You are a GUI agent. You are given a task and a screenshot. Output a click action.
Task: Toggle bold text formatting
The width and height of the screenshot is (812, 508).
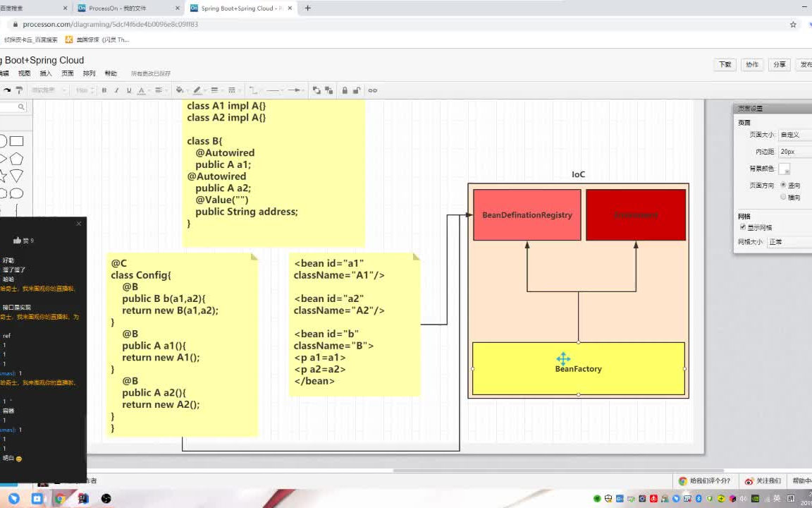pos(104,90)
